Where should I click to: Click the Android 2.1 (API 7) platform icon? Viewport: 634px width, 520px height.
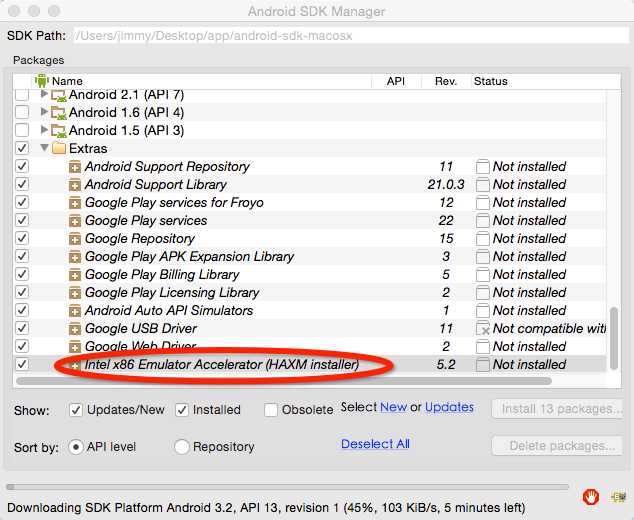coord(59,96)
